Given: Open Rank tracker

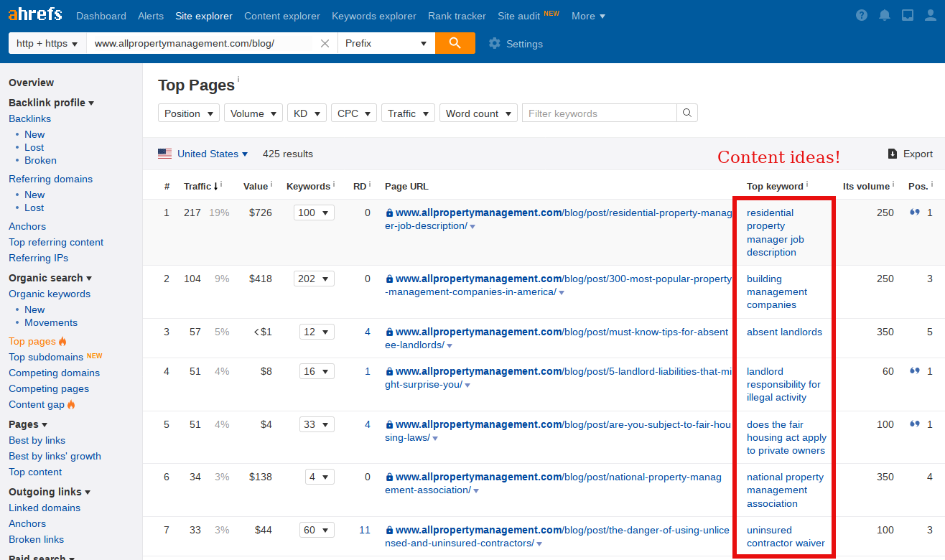Looking at the screenshot, I should coord(457,16).
